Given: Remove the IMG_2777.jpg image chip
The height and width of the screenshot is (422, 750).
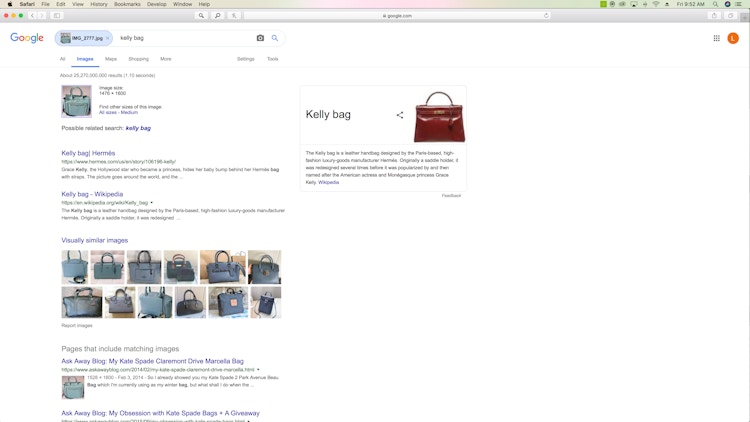Looking at the screenshot, I should 107,38.
